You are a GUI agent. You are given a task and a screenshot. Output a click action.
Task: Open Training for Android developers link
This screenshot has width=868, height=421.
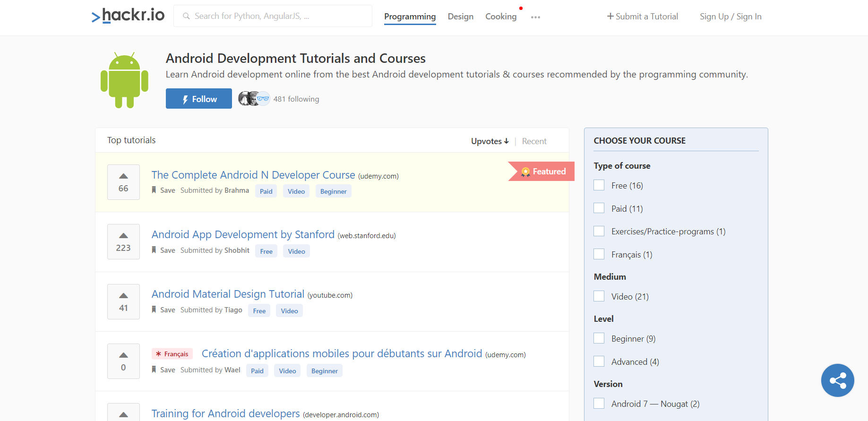pyautogui.click(x=225, y=413)
